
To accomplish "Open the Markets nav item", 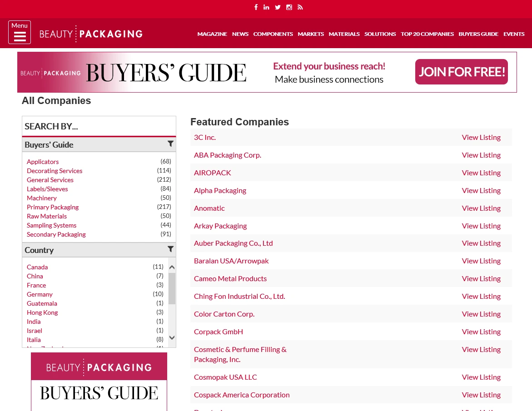I will point(311,34).
